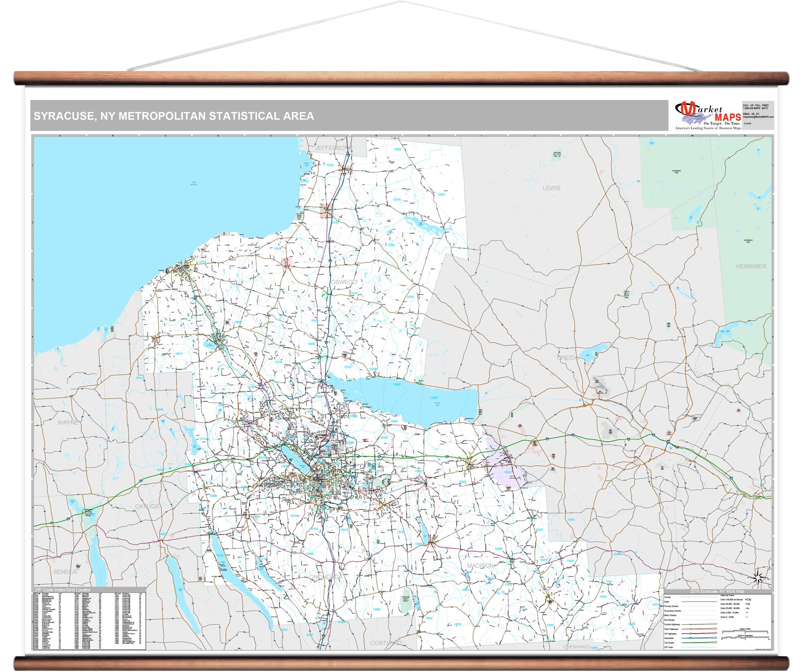
Task: Click the mapsales@MarketMAPS.com email link
Action: pyautogui.click(x=759, y=117)
